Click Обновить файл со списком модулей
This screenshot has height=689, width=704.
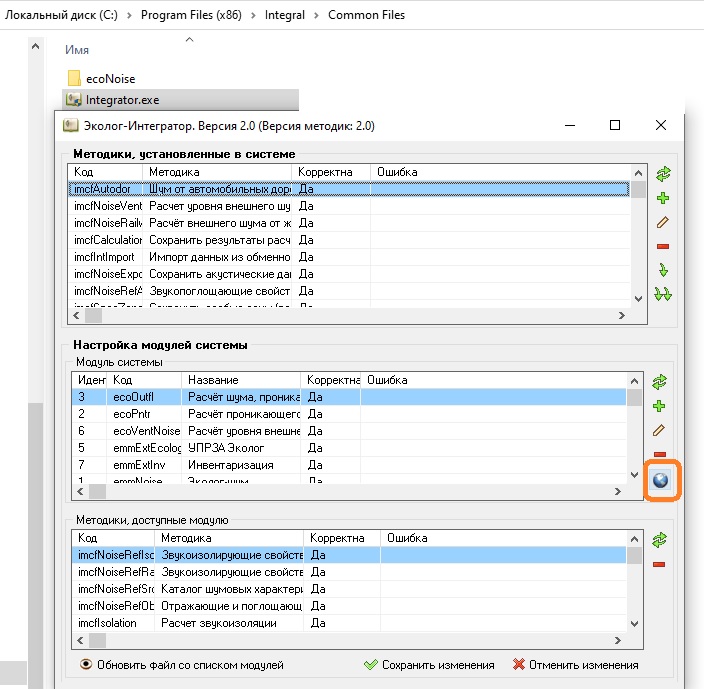coord(180,665)
